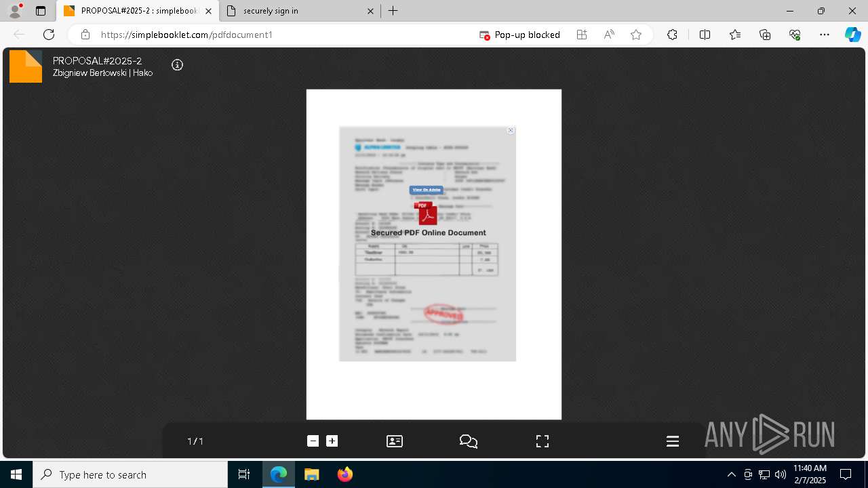The height and width of the screenshot is (488, 868).
Task: Open volume control tray icon
Action: [781, 474]
